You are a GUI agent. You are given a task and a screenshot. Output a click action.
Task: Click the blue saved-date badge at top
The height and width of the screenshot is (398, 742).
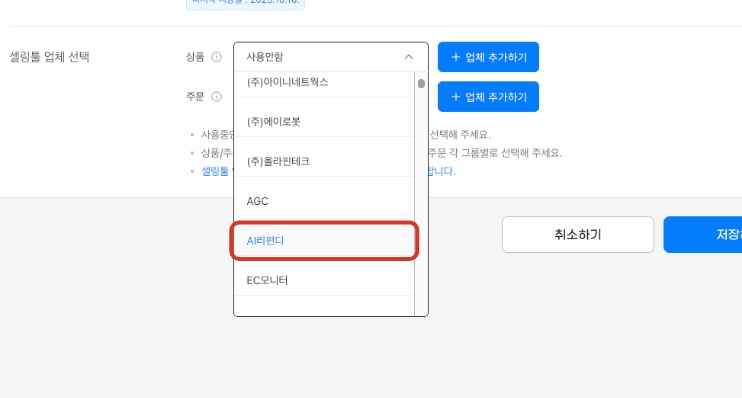[x=245, y=4]
